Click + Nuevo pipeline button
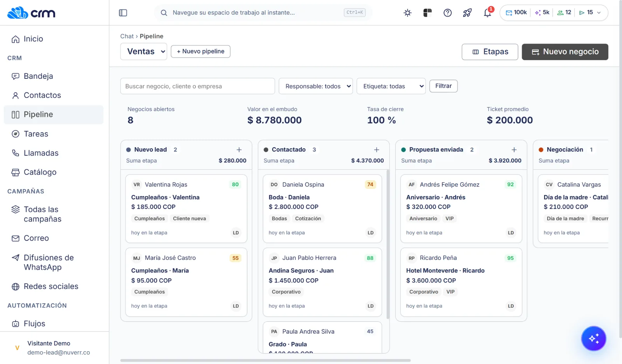 click(201, 51)
